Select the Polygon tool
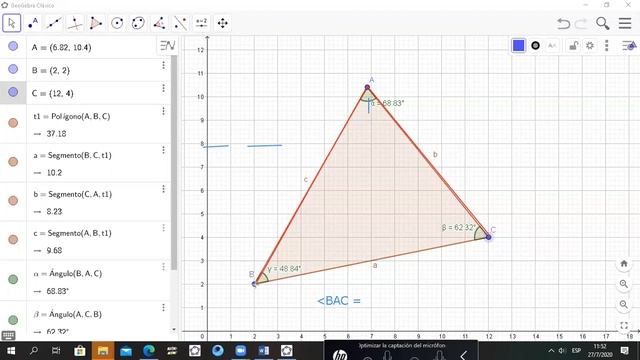The width and height of the screenshot is (640, 360). [96, 23]
